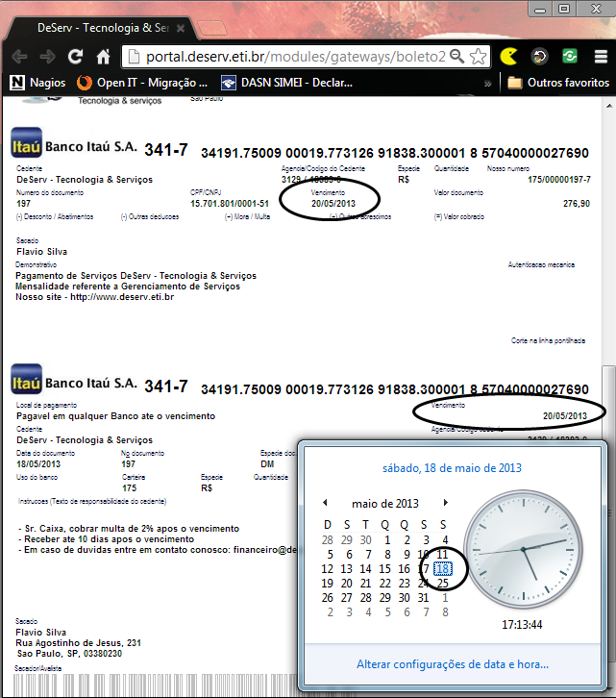Open the Open IT - Migração bookmark
Image resolution: width=616 pixels, height=698 pixels.
tap(142, 83)
